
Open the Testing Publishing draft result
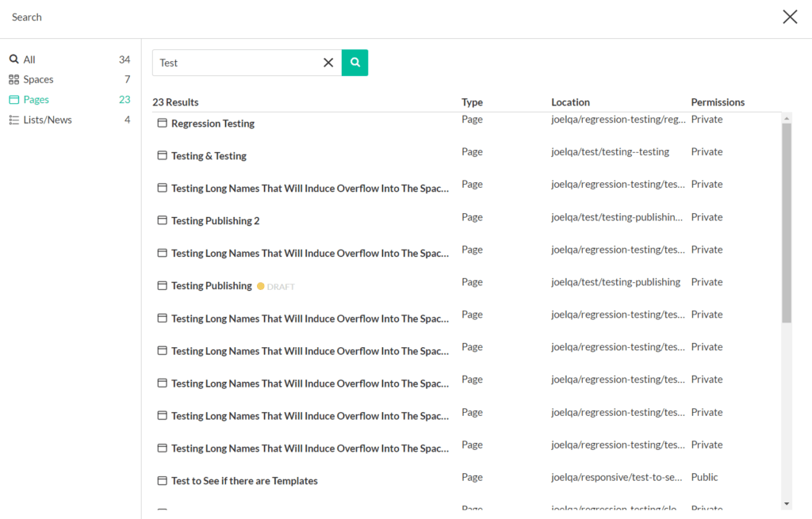click(211, 285)
